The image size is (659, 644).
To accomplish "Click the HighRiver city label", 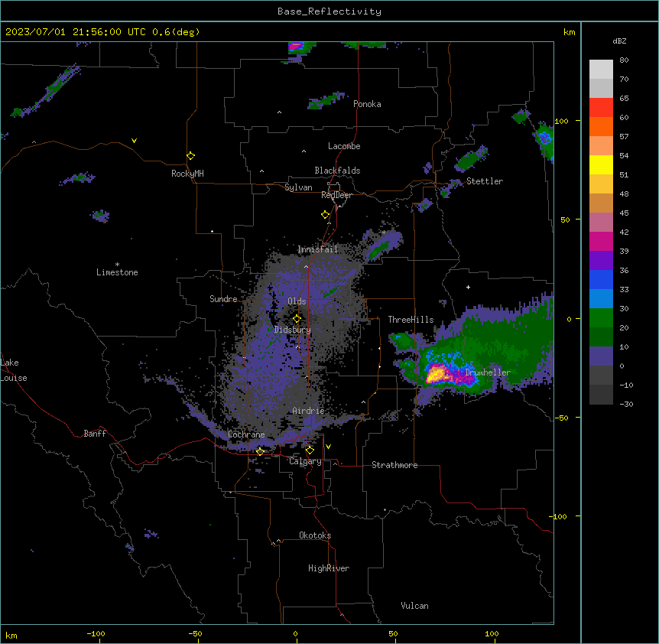I will (329, 568).
